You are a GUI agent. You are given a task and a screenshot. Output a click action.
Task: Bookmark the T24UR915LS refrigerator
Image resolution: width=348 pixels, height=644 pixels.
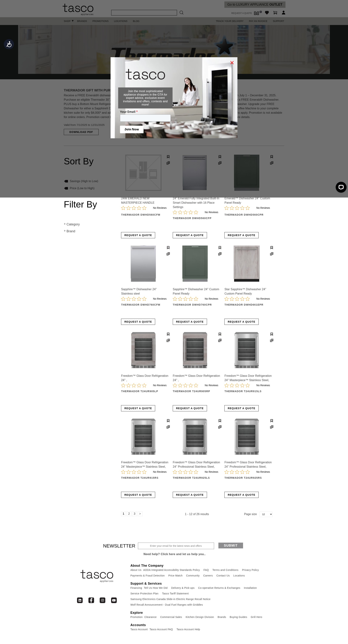pos(272,334)
